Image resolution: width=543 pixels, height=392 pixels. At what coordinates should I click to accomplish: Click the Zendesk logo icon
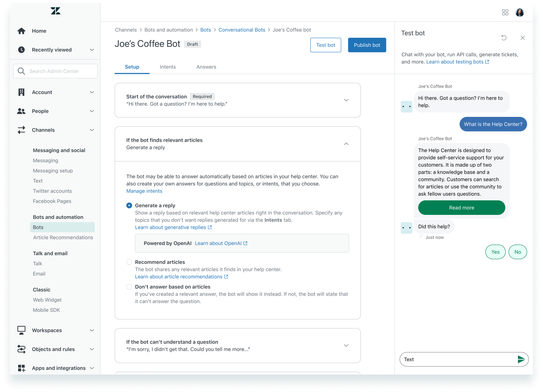(x=55, y=11)
